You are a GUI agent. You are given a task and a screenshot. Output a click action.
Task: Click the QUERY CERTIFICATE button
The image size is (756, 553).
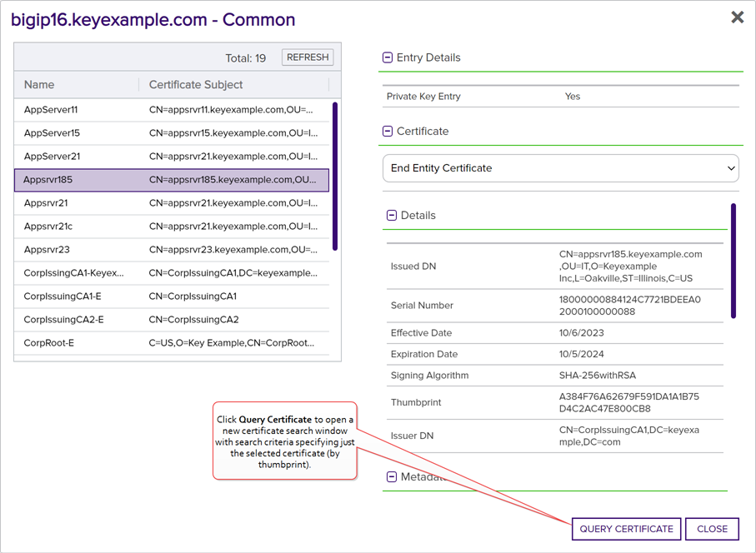626,529
